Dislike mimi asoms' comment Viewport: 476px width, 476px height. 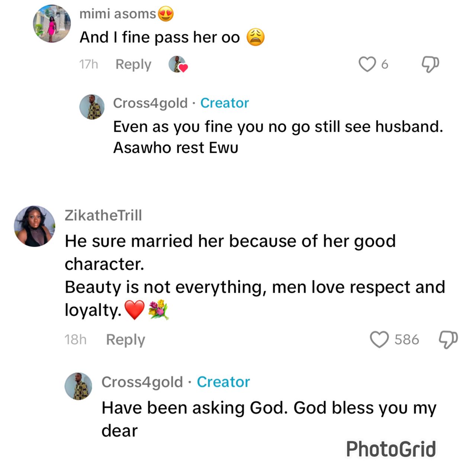click(x=430, y=64)
